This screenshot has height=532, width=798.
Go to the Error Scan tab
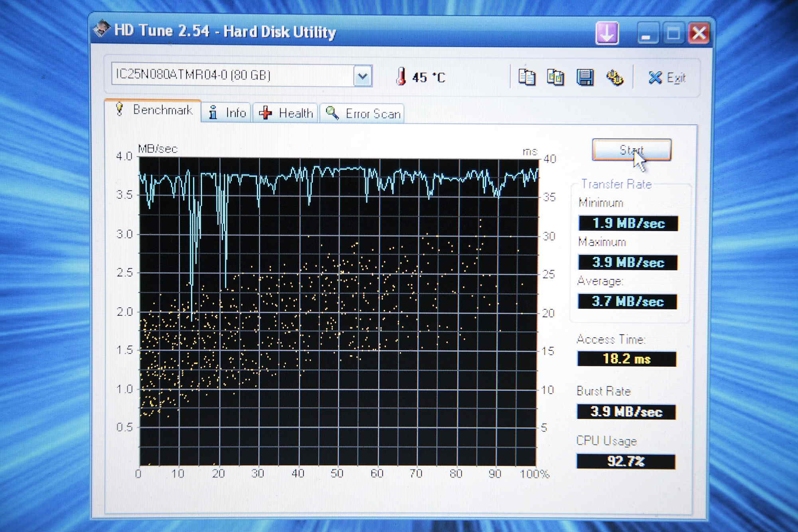click(363, 114)
